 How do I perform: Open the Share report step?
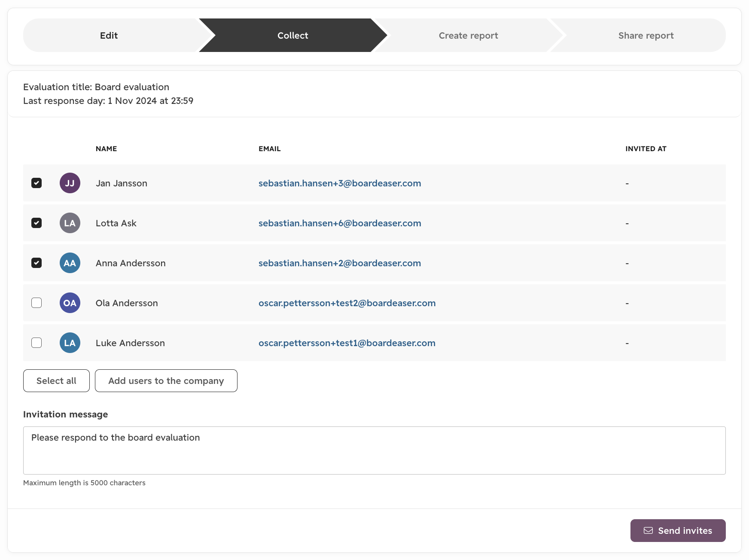[x=646, y=35]
